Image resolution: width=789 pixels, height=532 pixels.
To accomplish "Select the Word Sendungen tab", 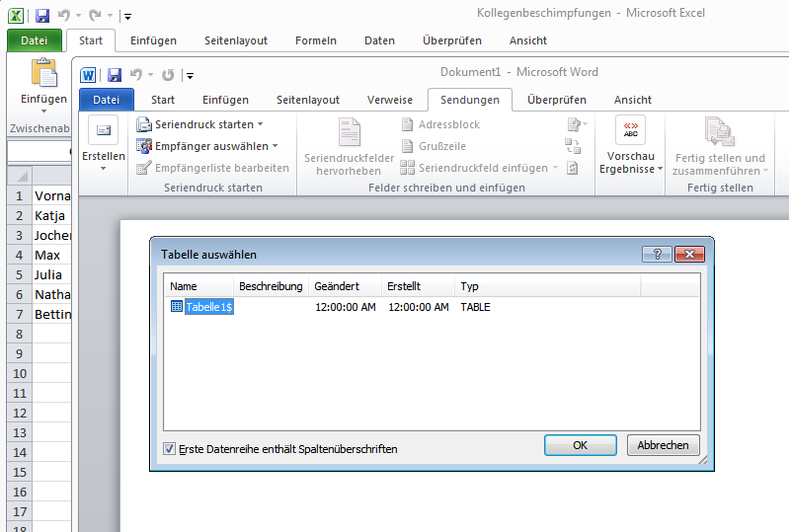I will [x=470, y=100].
